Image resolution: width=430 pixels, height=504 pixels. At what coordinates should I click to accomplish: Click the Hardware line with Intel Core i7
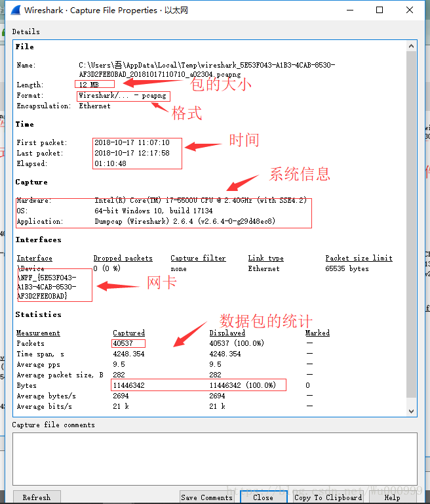[x=201, y=200]
